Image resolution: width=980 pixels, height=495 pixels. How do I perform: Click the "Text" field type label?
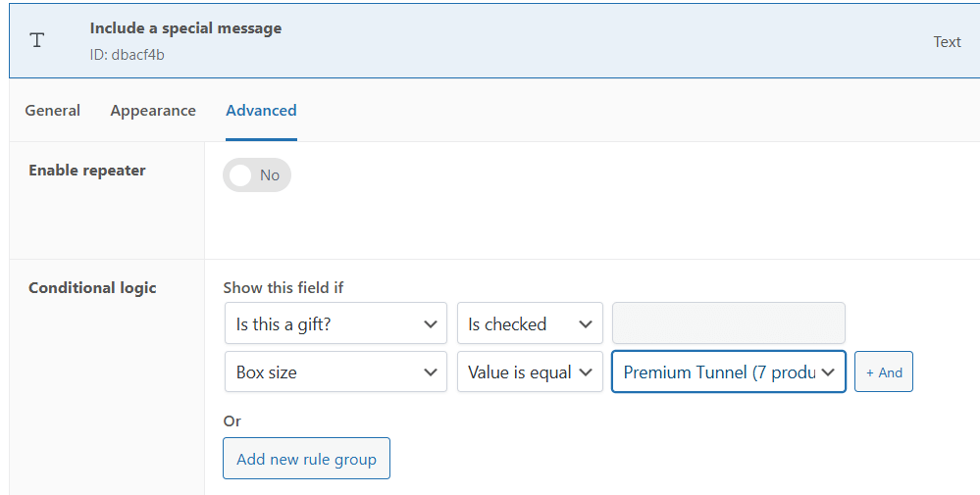pyautogui.click(x=947, y=42)
